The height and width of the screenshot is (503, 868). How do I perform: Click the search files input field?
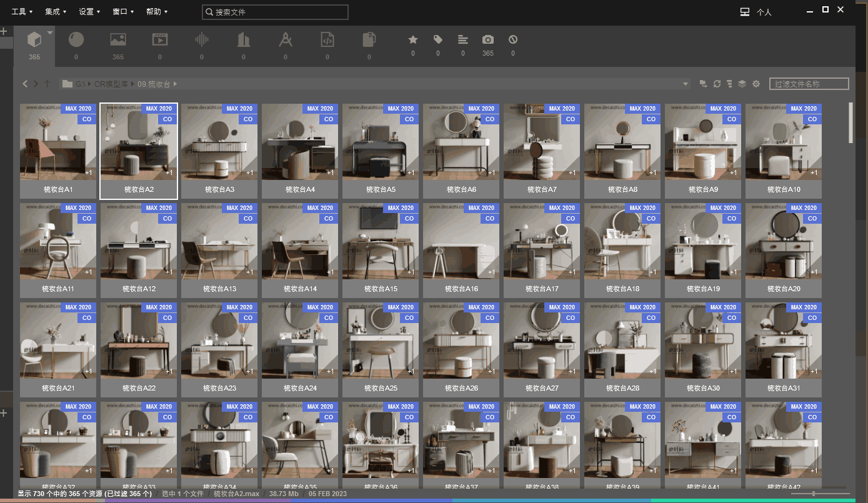pyautogui.click(x=275, y=12)
